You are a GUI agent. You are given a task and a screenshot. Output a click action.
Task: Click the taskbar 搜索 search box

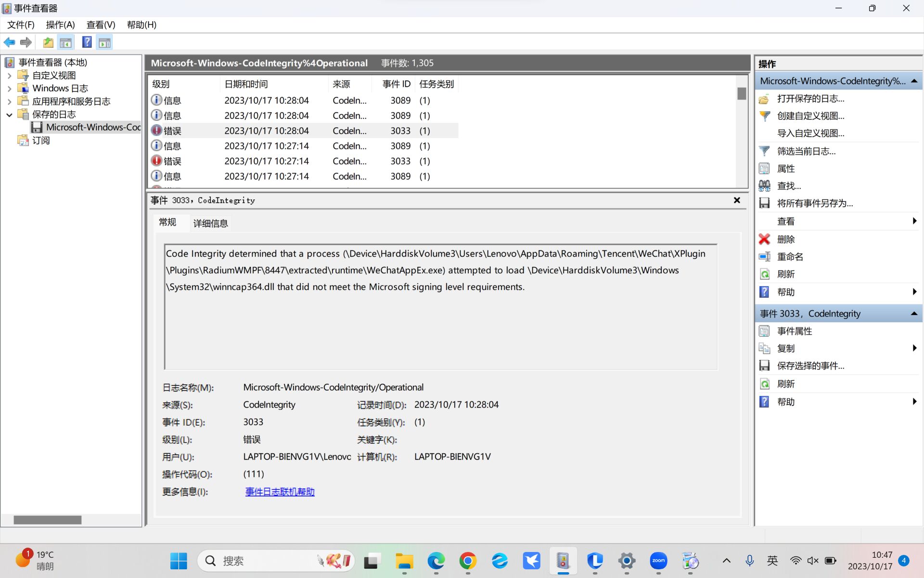pyautogui.click(x=276, y=561)
